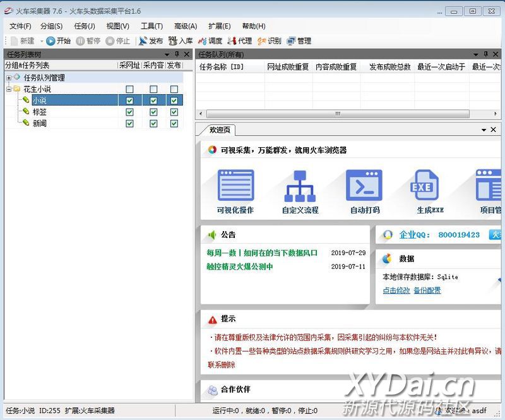This screenshot has height=420, width=505.
Task: Open the 帮助(H) menu
Action: 254,26
